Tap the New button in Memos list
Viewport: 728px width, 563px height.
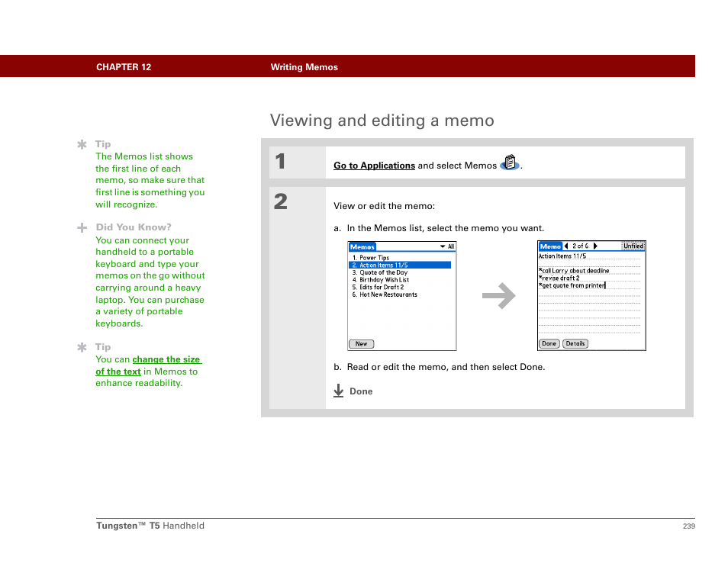click(x=361, y=344)
